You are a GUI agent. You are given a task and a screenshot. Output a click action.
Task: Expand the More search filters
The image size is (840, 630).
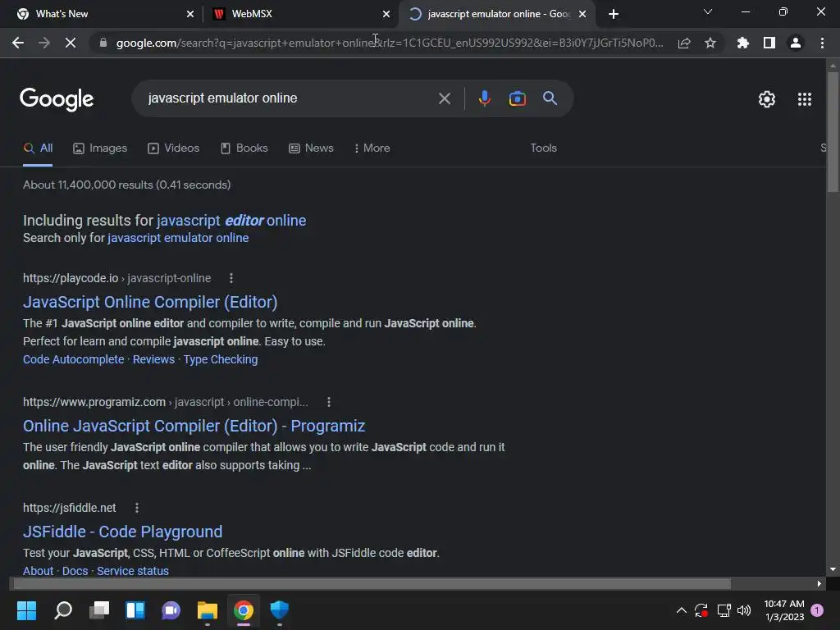click(x=372, y=148)
